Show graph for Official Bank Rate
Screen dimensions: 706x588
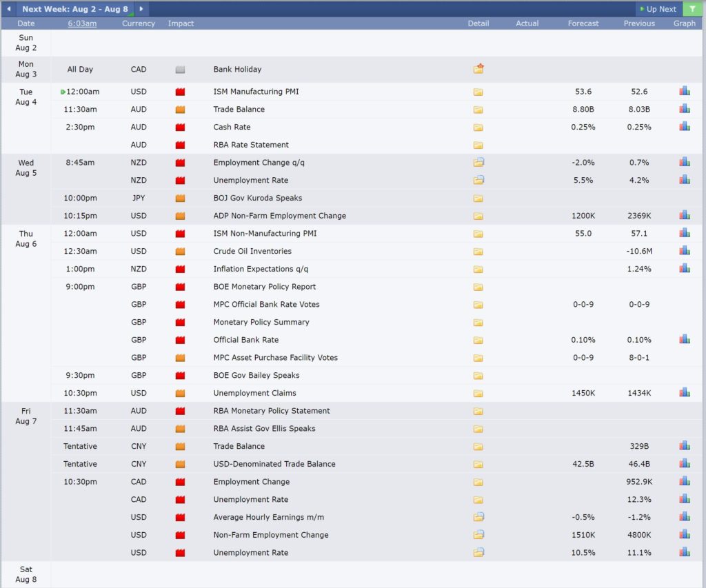click(x=685, y=339)
